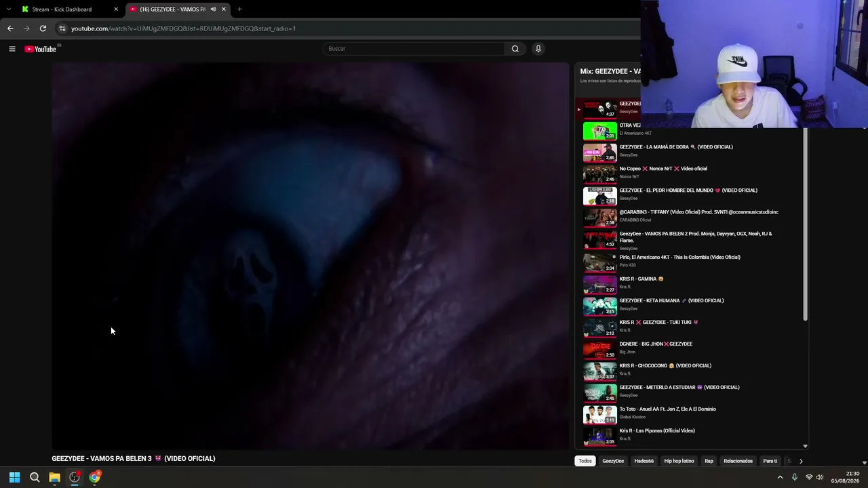Click channel name 'Global Klusico' in playlist
This screenshot has height=488, width=868.
[x=632, y=417]
